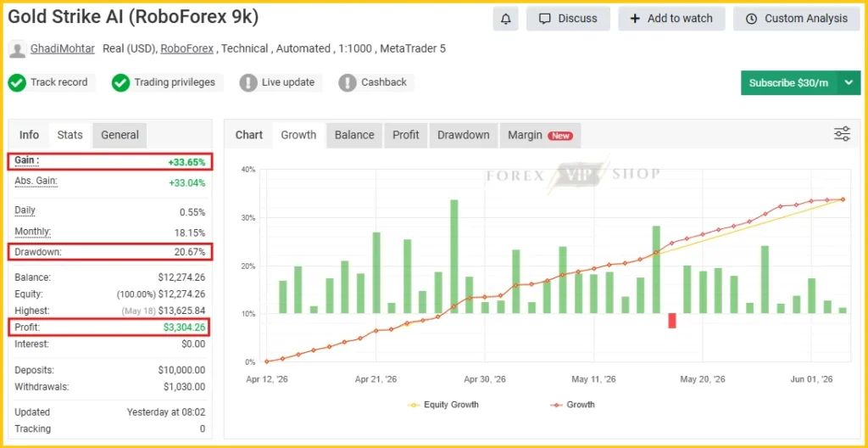
Task: Click the Monthly 18.15% value
Action: (x=190, y=232)
